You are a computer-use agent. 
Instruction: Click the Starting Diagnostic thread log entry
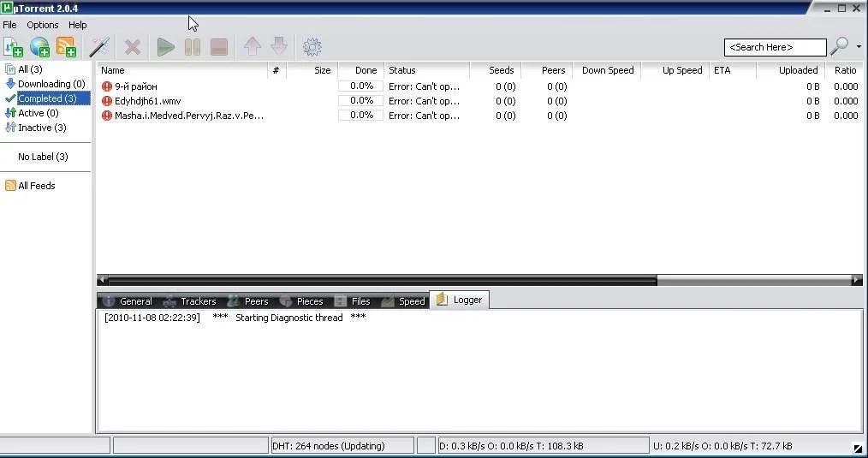[235, 318]
